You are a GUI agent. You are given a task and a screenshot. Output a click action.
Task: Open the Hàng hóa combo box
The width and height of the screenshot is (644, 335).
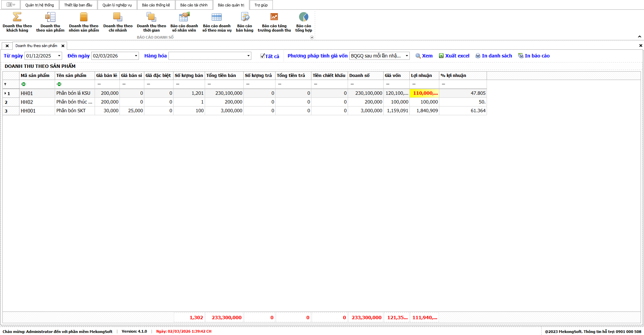point(248,56)
